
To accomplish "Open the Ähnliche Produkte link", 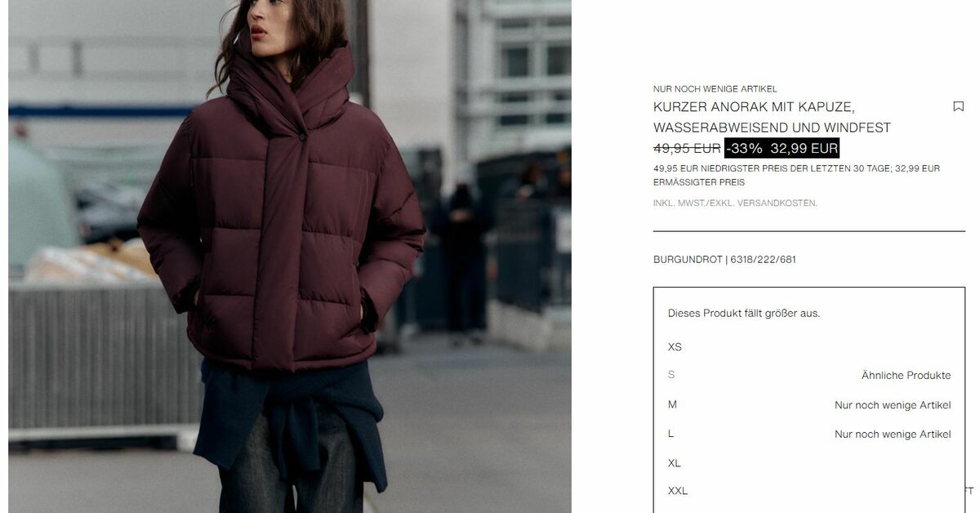I will click(x=906, y=376).
